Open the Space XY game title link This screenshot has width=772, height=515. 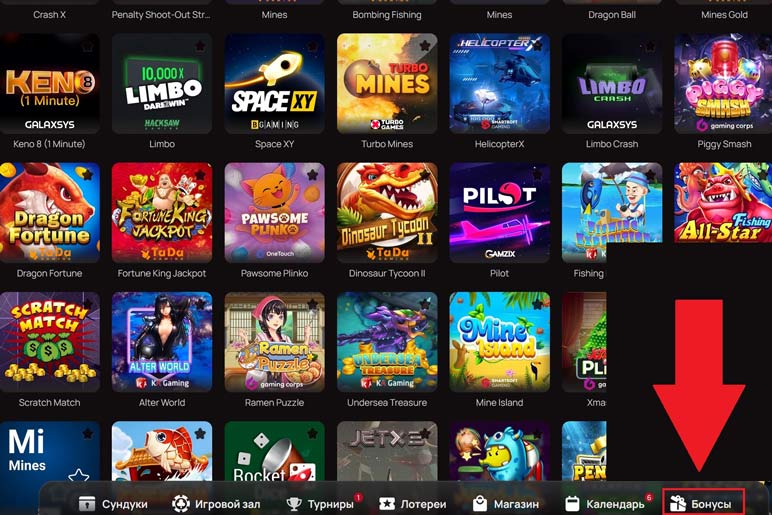click(x=274, y=144)
